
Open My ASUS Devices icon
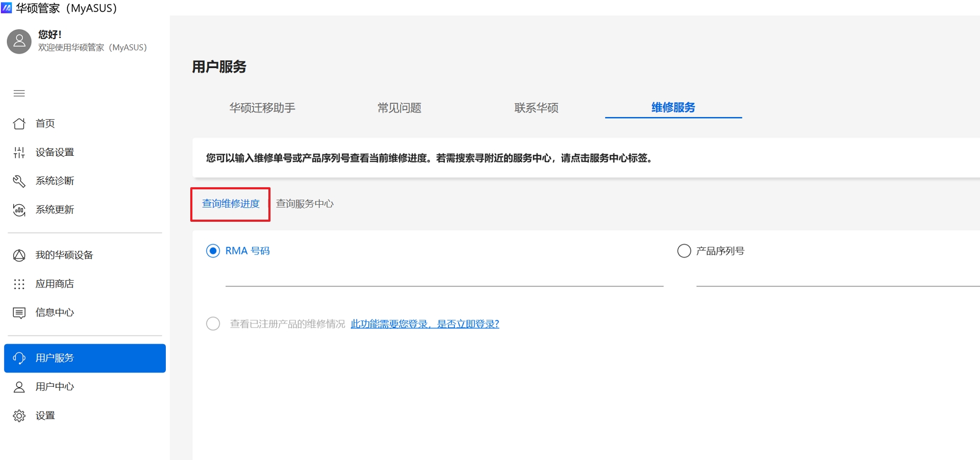coord(19,255)
